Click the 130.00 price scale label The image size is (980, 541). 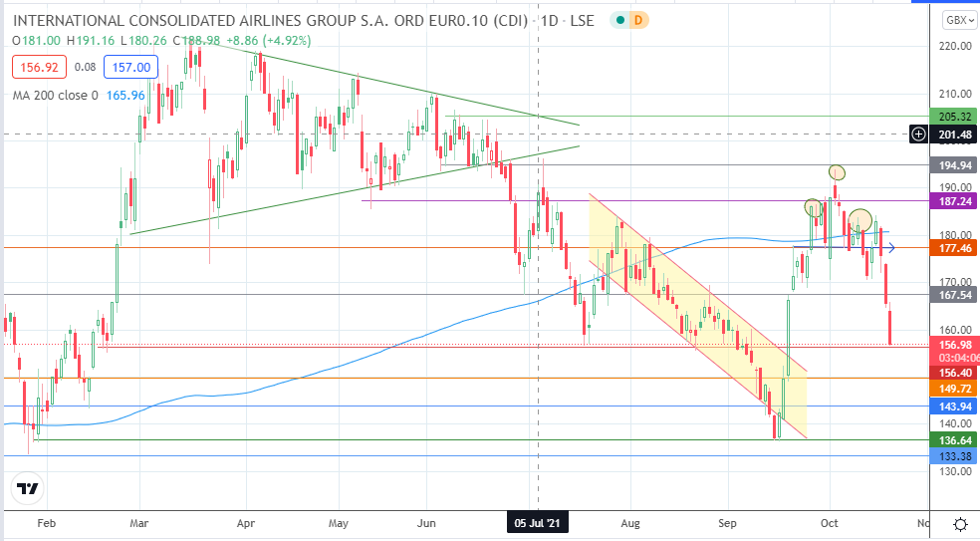click(956, 471)
